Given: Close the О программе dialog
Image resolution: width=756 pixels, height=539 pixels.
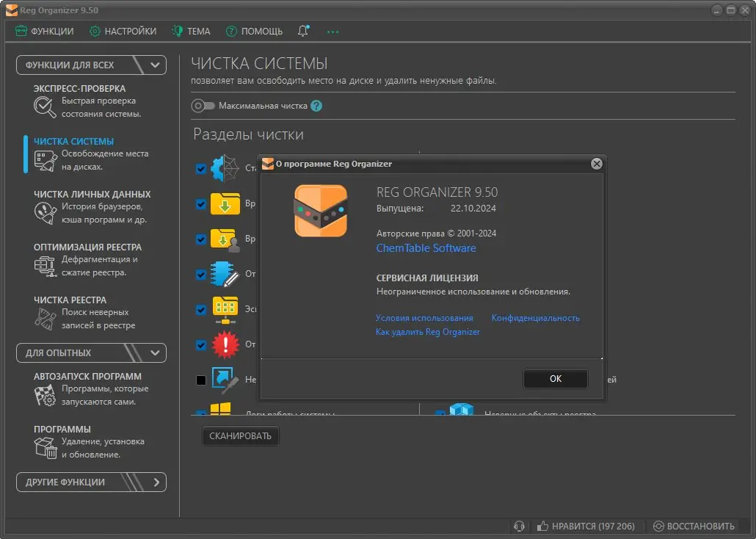Looking at the screenshot, I should [597, 164].
